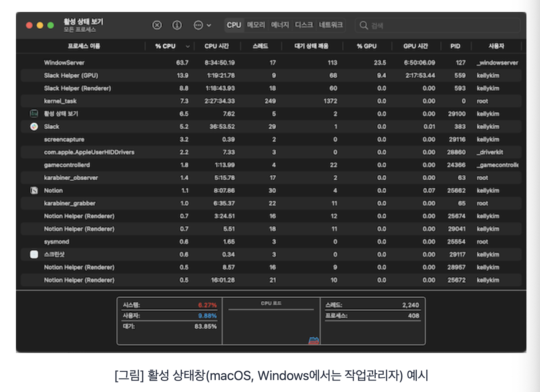
Task: Switch to the 네트워크 tab
Action: (331, 25)
